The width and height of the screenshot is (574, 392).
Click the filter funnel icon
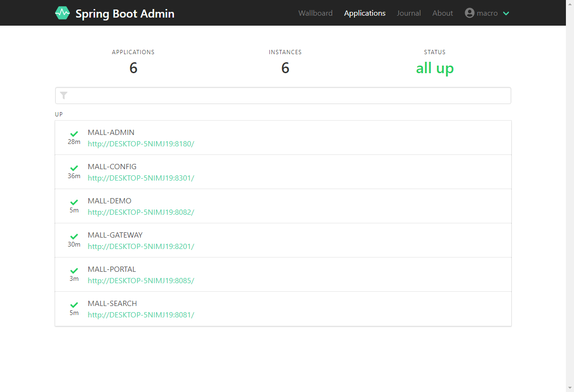[64, 96]
